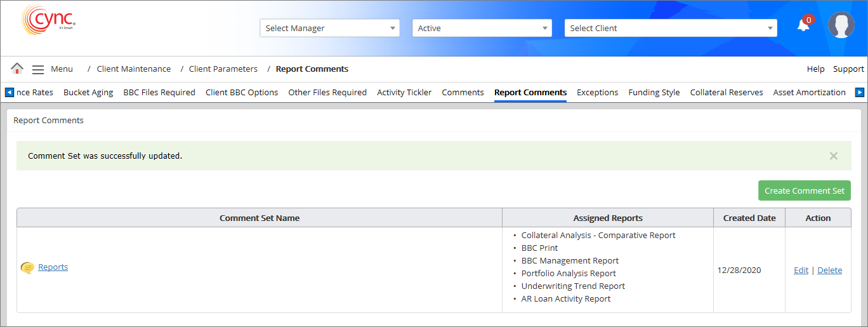The width and height of the screenshot is (868, 327).
Task: Edit the Reports comment set
Action: coord(801,270)
